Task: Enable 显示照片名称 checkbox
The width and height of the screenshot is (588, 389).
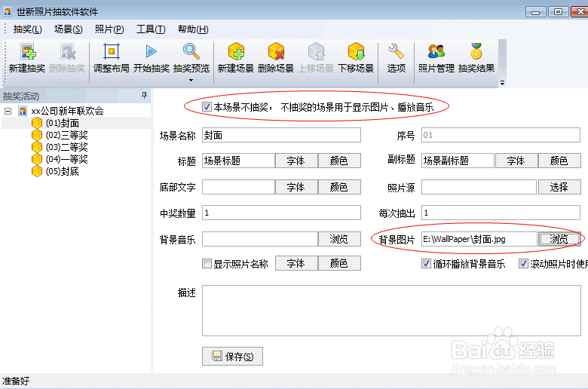Action: (207, 264)
